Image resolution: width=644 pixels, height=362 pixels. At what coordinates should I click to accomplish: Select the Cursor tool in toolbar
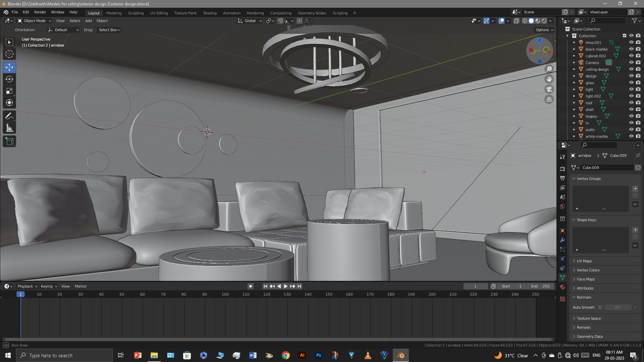pyautogui.click(x=9, y=54)
